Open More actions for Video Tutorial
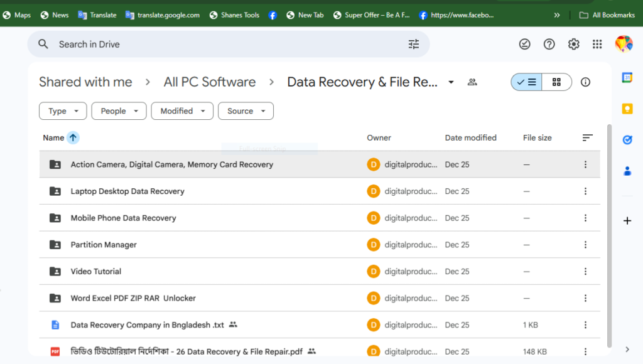The width and height of the screenshot is (643, 364). 585,272
